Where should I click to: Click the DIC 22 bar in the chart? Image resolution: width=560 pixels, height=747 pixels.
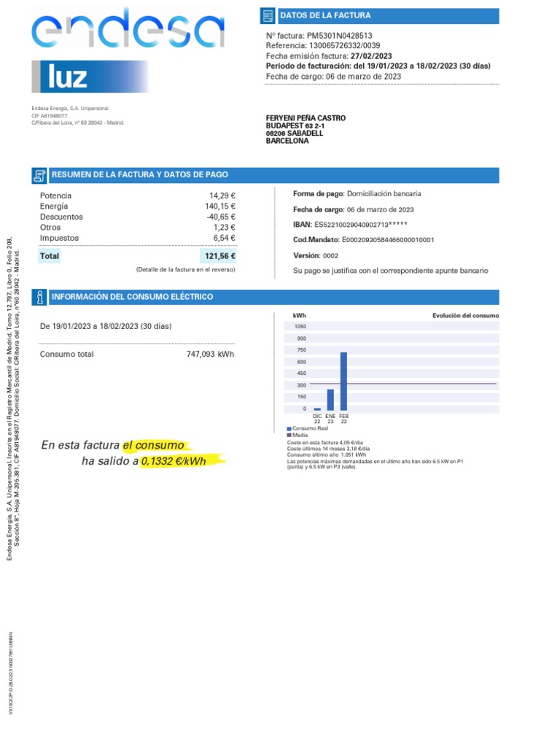[x=317, y=409]
